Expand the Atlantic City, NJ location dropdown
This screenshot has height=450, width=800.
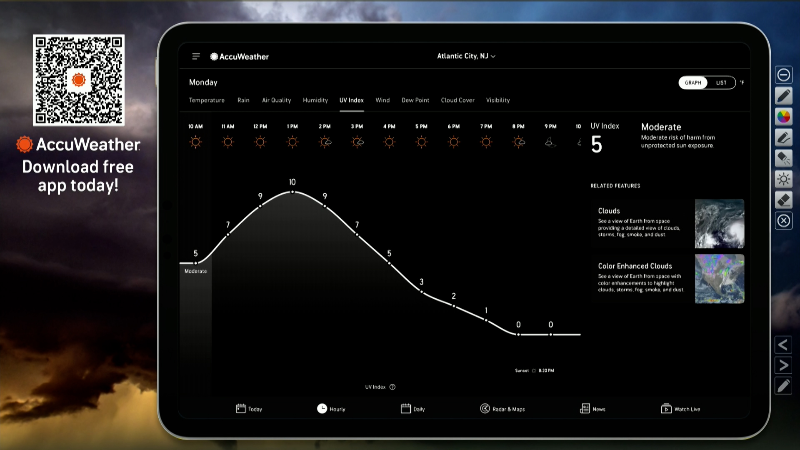click(x=466, y=56)
